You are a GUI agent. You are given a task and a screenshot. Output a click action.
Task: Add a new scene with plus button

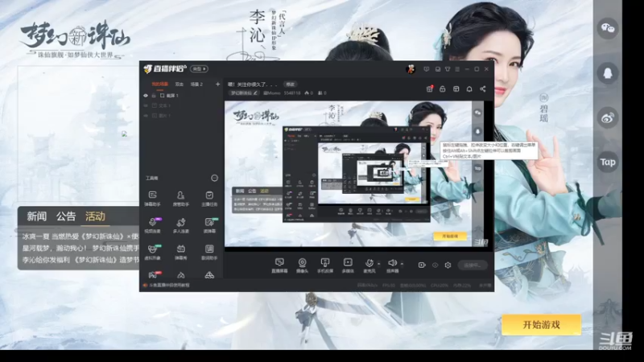tap(217, 84)
